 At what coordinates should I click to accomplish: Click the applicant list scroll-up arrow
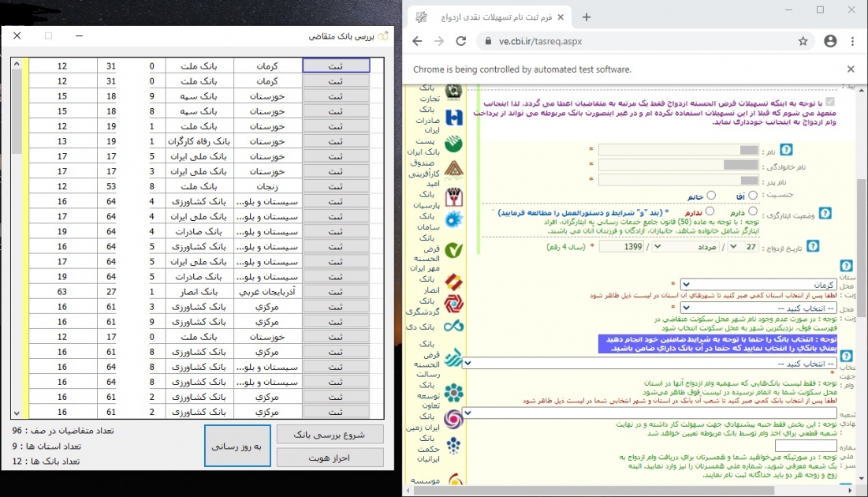(17, 64)
